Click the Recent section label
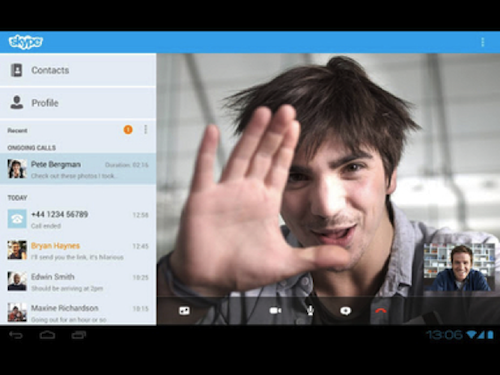 17,130
